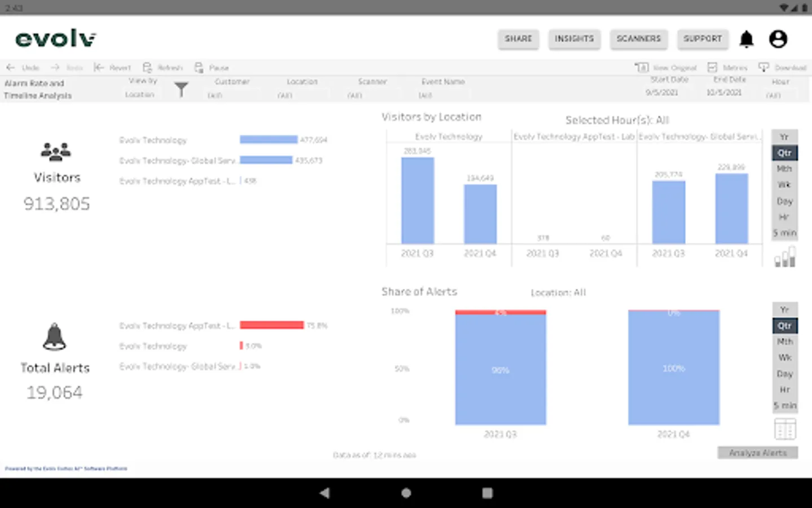The image size is (812, 508).
Task: Click the Undo arrow in toolbar
Action: coord(10,67)
